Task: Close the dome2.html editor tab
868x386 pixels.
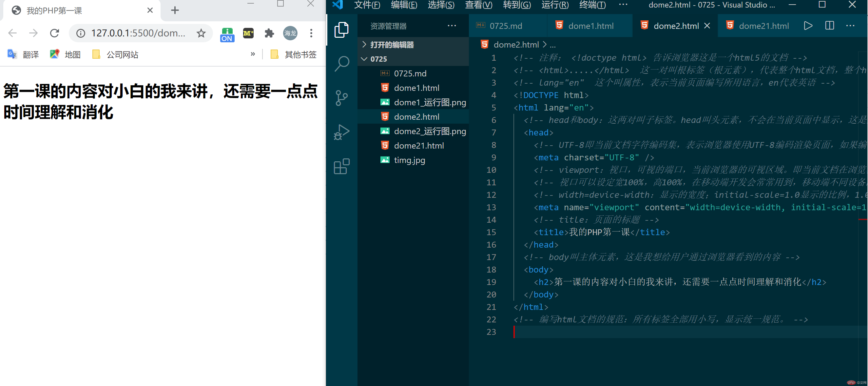Action: pos(707,26)
